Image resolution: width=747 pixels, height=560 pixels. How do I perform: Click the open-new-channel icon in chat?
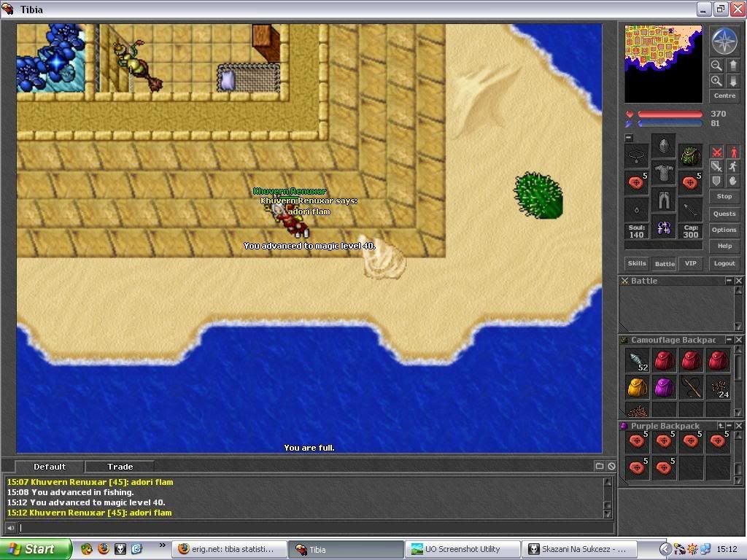click(x=600, y=466)
